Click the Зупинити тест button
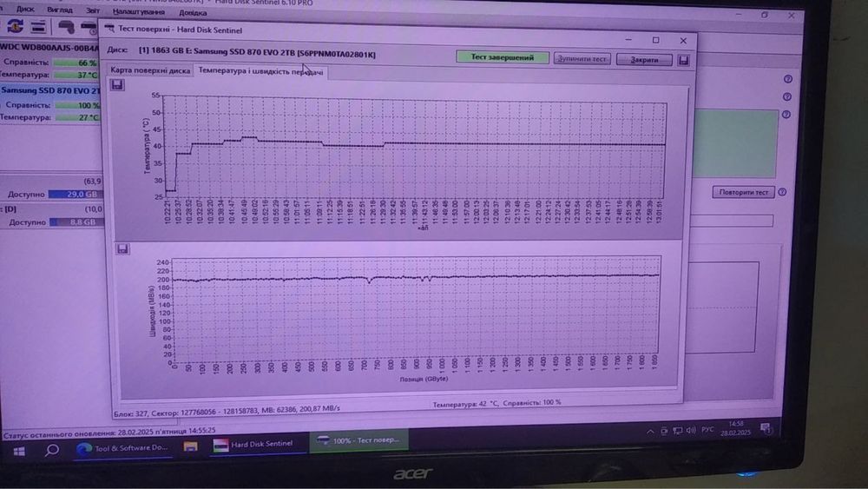The height and width of the screenshot is (489, 868). tap(582, 59)
